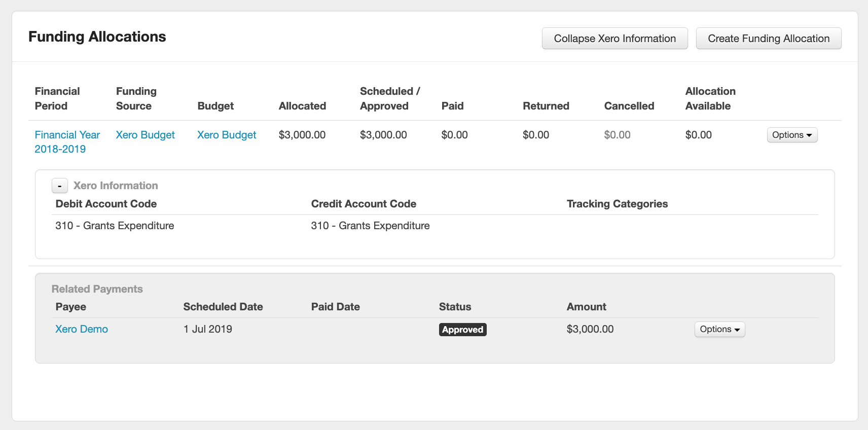
Task: Click the Related Payments section title
Action: click(x=97, y=289)
